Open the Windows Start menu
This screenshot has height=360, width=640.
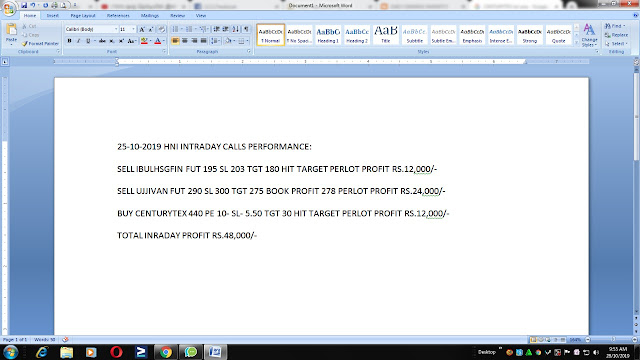(10, 352)
